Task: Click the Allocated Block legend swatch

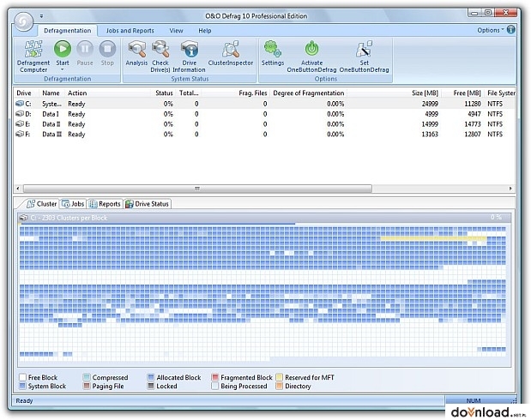Action: [151, 377]
